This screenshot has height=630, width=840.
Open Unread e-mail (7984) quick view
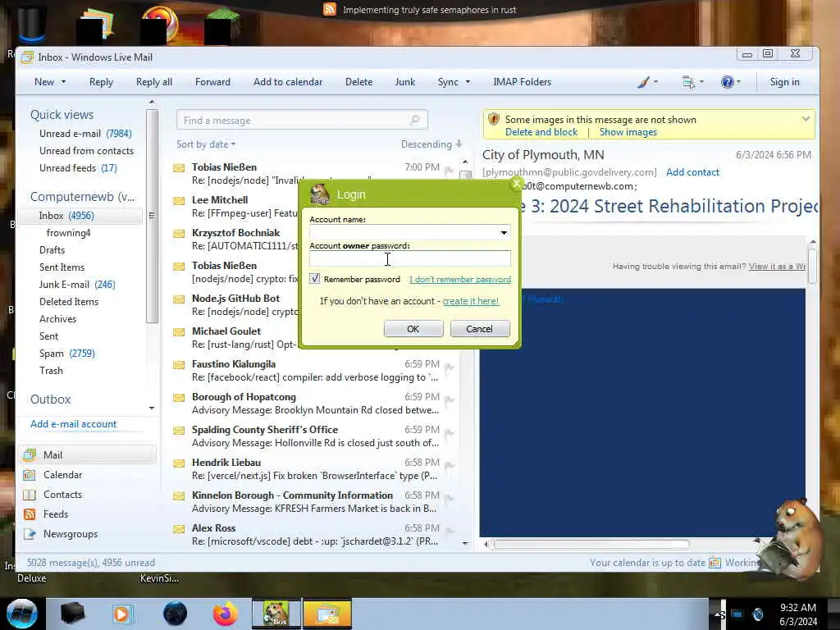point(85,134)
